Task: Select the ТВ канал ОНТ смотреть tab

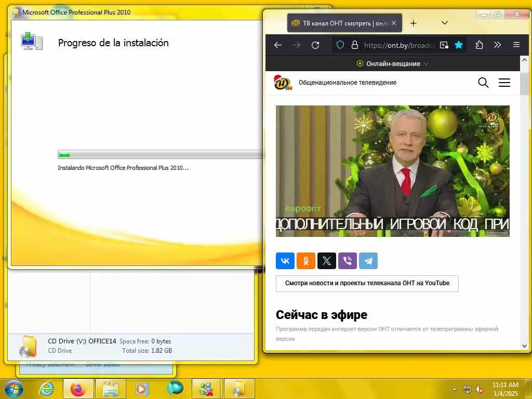Action: click(x=344, y=23)
